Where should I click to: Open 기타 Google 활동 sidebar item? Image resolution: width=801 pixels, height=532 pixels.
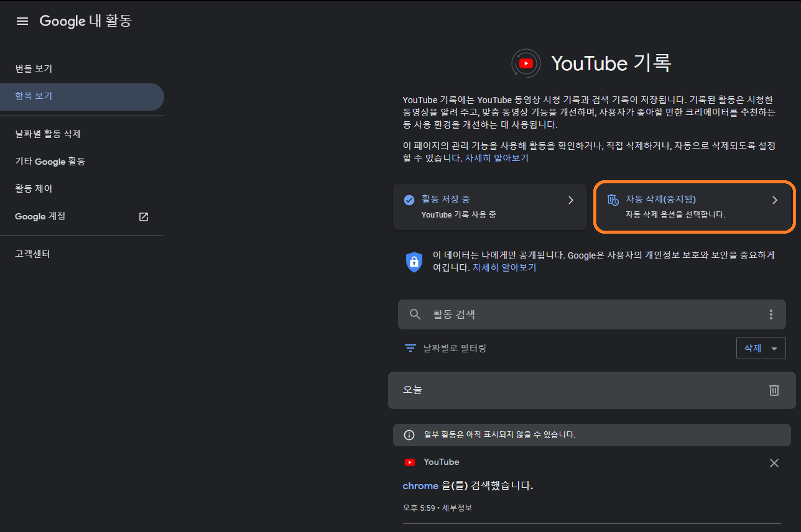(50, 161)
